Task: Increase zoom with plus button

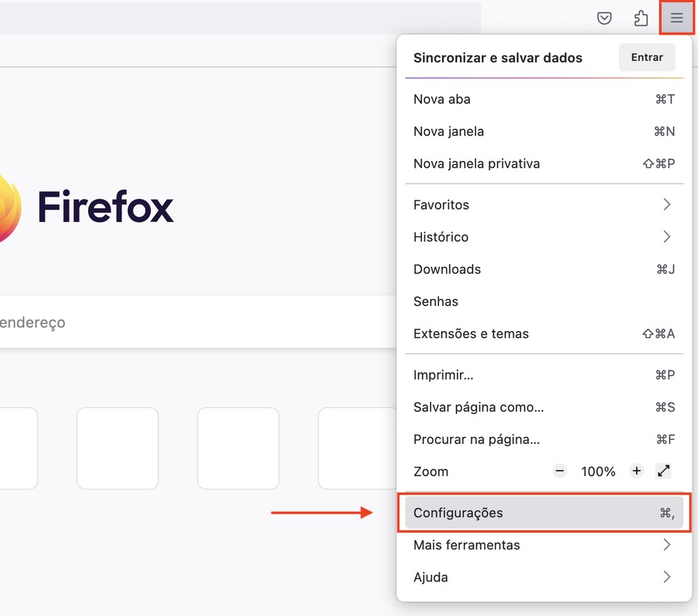Action: 637,471
